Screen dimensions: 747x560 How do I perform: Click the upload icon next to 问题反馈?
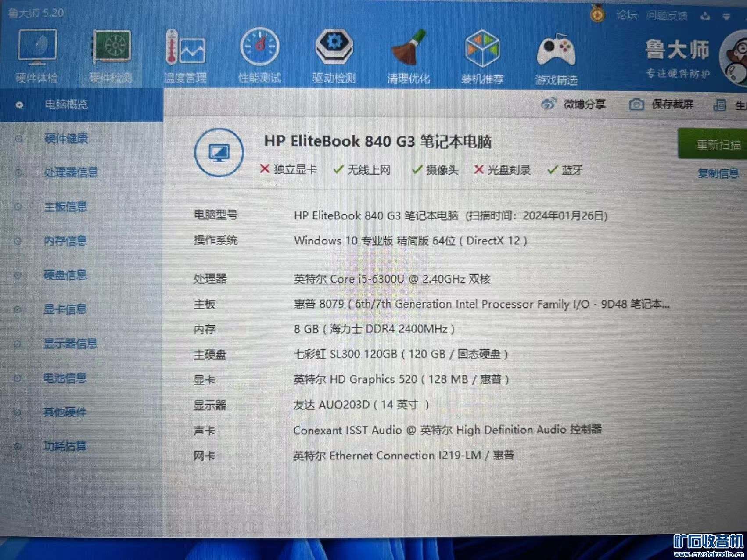[x=705, y=16]
